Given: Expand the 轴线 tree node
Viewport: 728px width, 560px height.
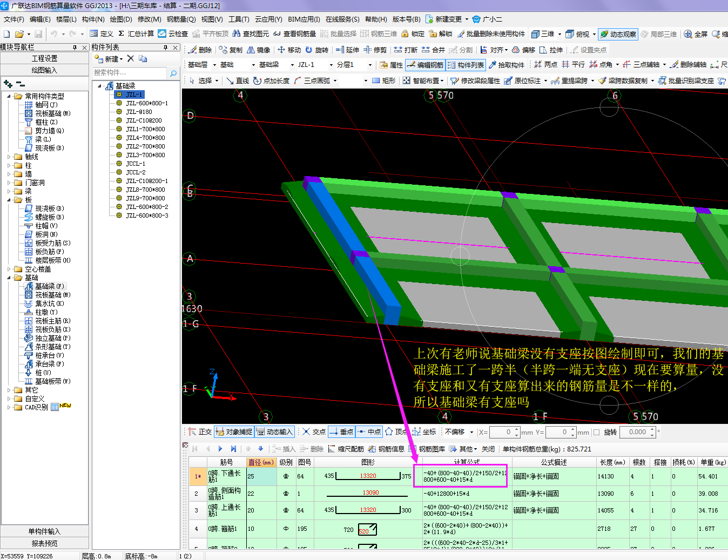Looking at the screenshot, I should coord(9,157).
